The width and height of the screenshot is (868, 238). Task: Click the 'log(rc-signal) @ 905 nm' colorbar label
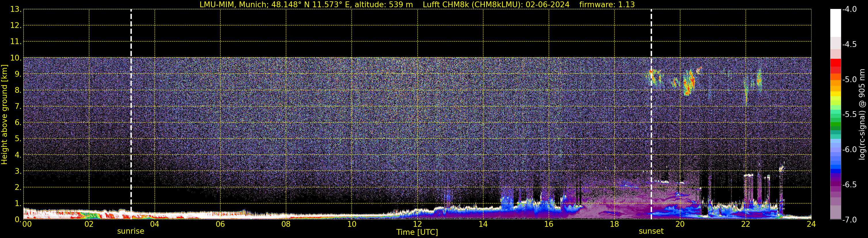coord(862,114)
